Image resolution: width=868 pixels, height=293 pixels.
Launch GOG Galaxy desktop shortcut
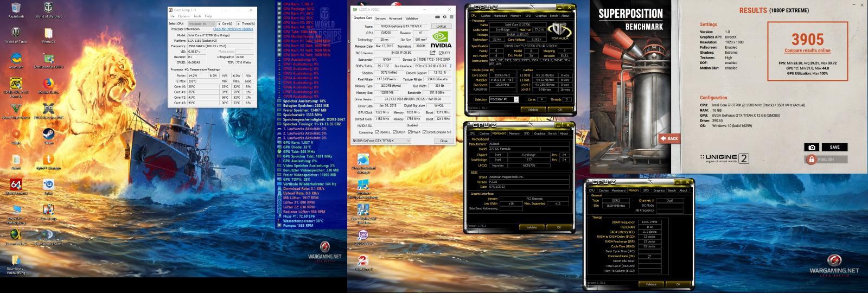[363, 237]
